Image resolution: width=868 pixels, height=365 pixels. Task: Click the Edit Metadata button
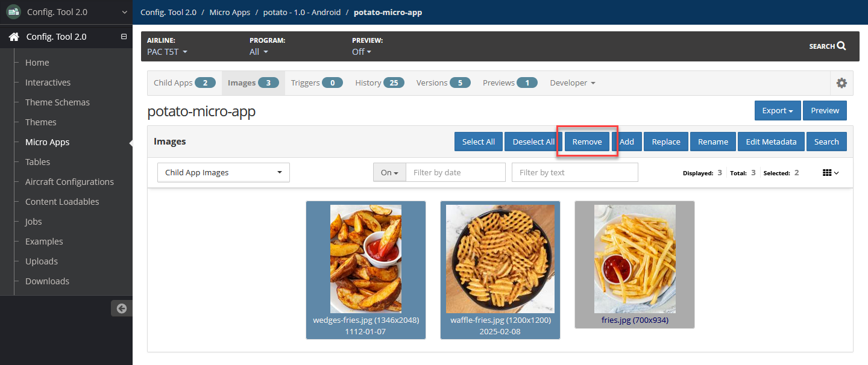click(771, 142)
